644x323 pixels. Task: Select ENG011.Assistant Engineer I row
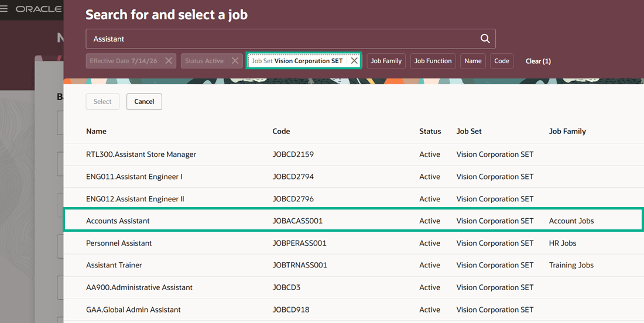pos(354,177)
